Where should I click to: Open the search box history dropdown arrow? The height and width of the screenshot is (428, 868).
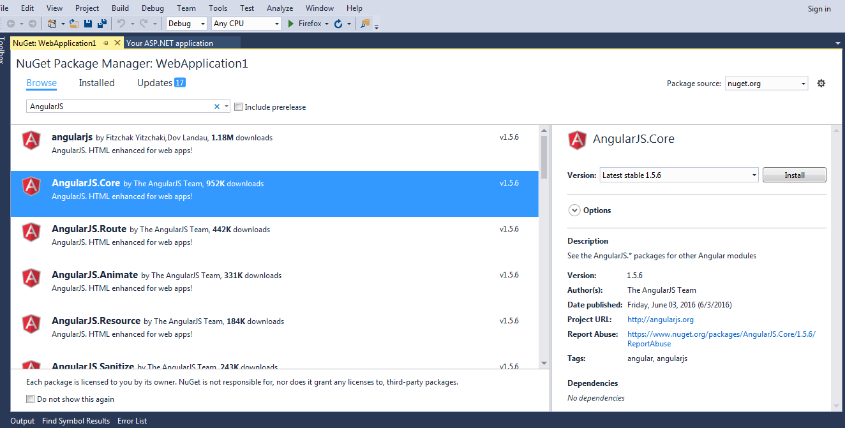pyautogui.click(x=227, y=107)
